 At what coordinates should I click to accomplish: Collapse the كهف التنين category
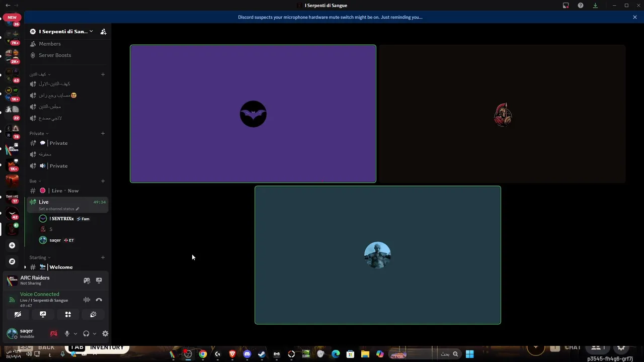pyautogui.click(x=40, y=74)
